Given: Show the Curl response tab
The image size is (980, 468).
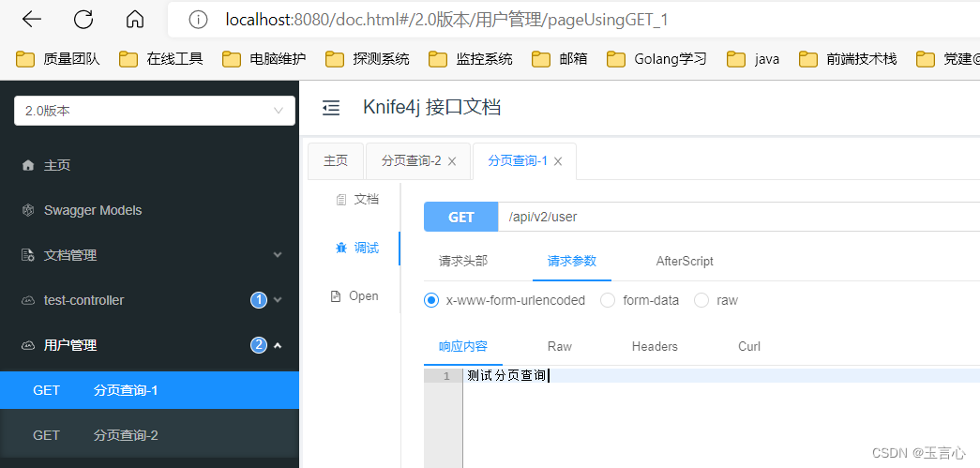Looking at the screenshot, I should tap(749, 346).
